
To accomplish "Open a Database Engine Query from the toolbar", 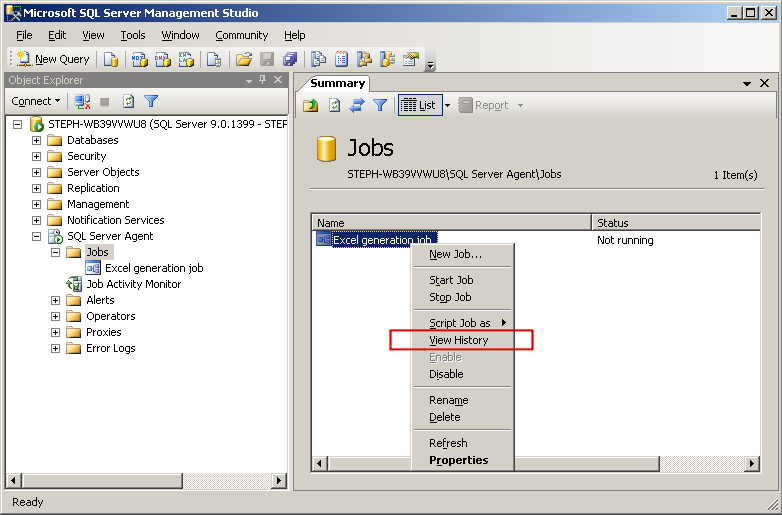I will (111, 59).
